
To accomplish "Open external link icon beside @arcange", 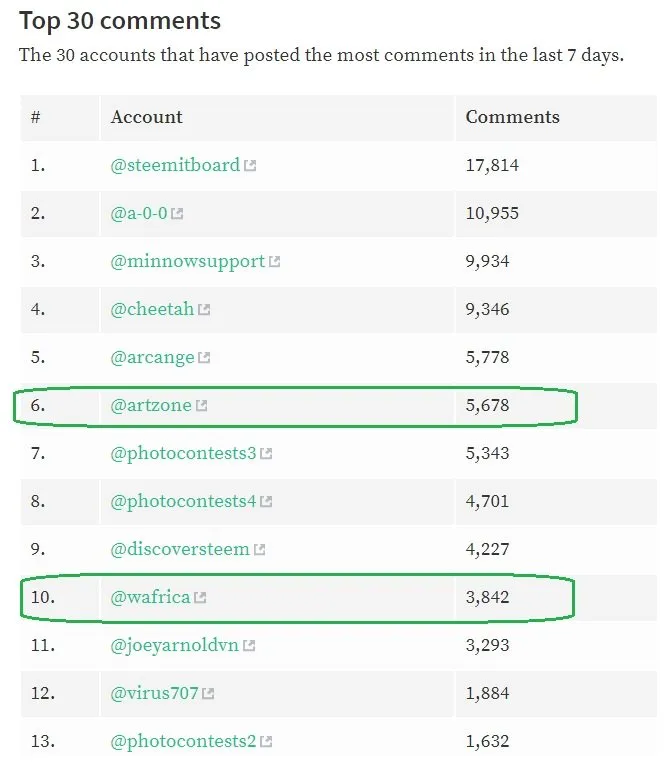I will 204,358.
